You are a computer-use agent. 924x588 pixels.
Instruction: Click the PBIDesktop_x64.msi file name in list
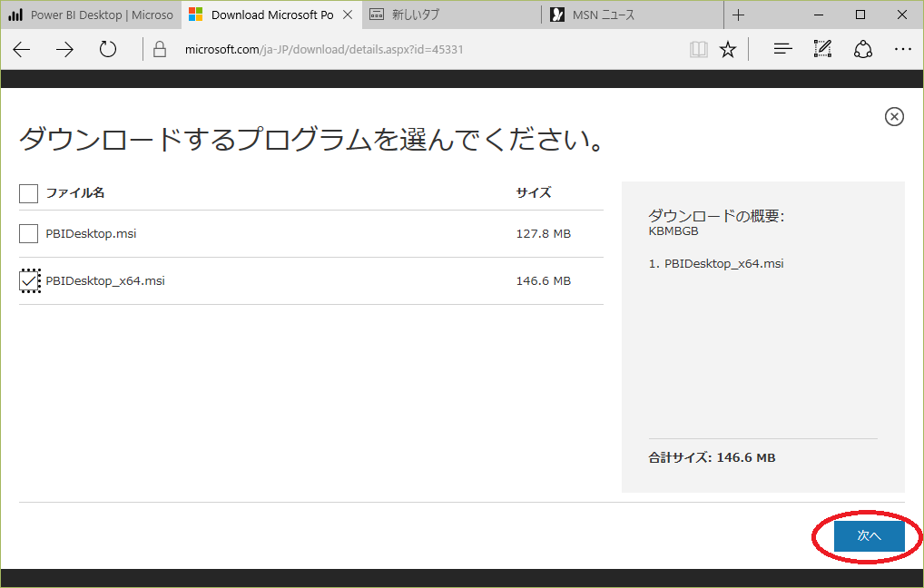click(x=105, y=281)
